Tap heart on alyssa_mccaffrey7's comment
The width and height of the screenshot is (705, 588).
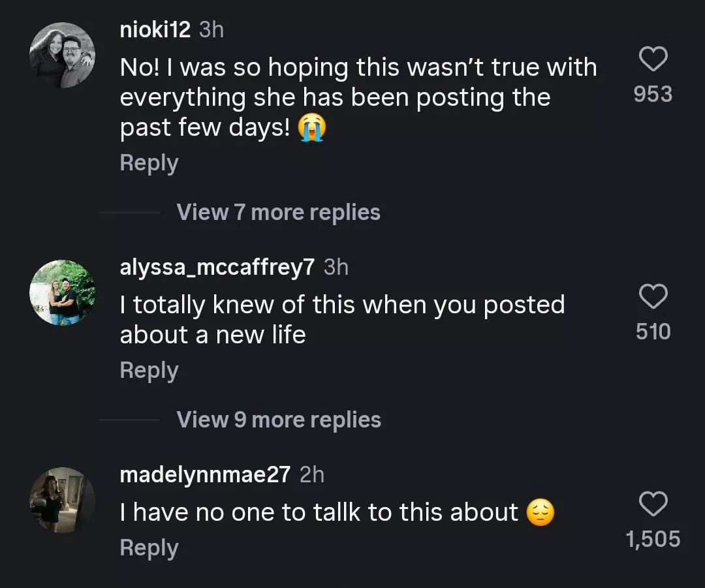point(653,296)
